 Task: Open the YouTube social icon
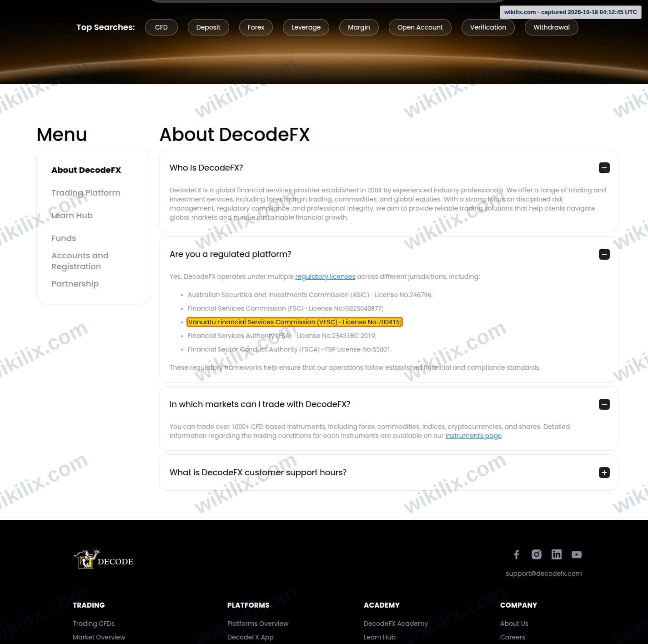tap(577, 554)
